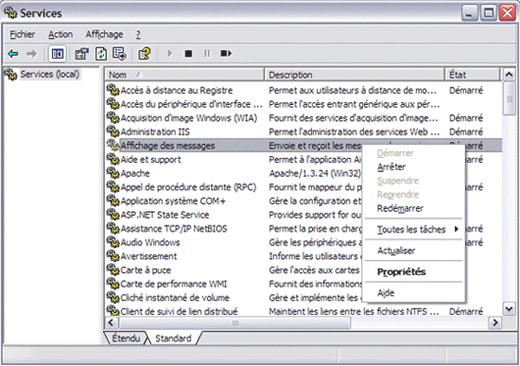Click gear icon of Administration IIS
Viewport: 520px width, 366px height.
(113, 131)
